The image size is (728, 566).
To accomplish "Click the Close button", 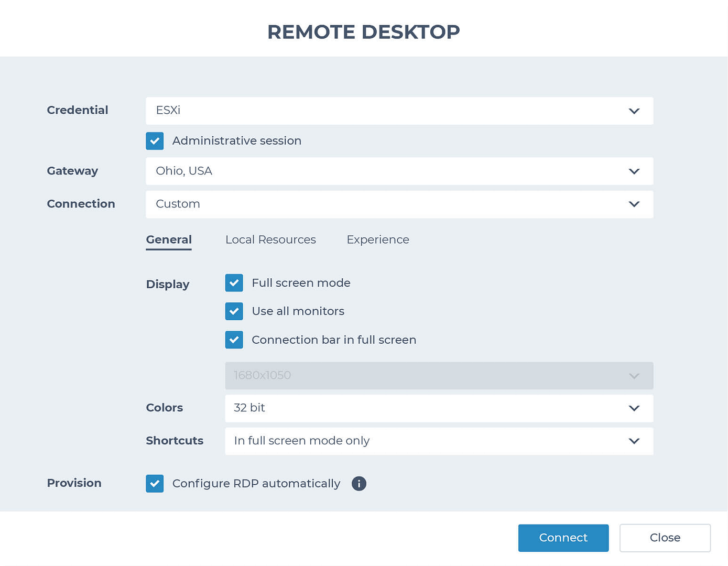I will pyautogui.click(x=665, y=538).
